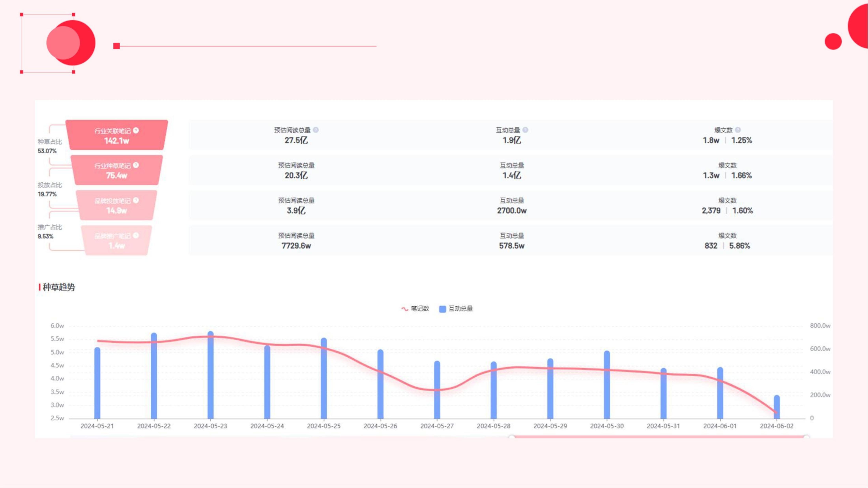Click info icon next to top 互动总量
The image size is (868, 488).
tap(525, 130)
